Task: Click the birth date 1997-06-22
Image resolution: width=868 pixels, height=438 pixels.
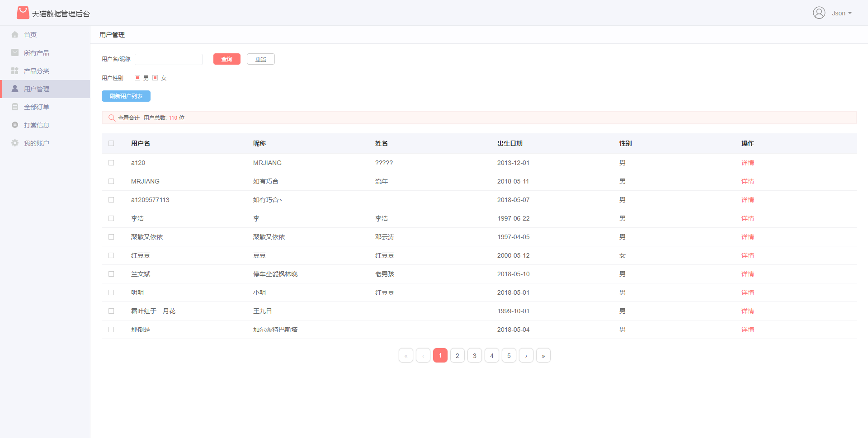Action: click(514, 218)
